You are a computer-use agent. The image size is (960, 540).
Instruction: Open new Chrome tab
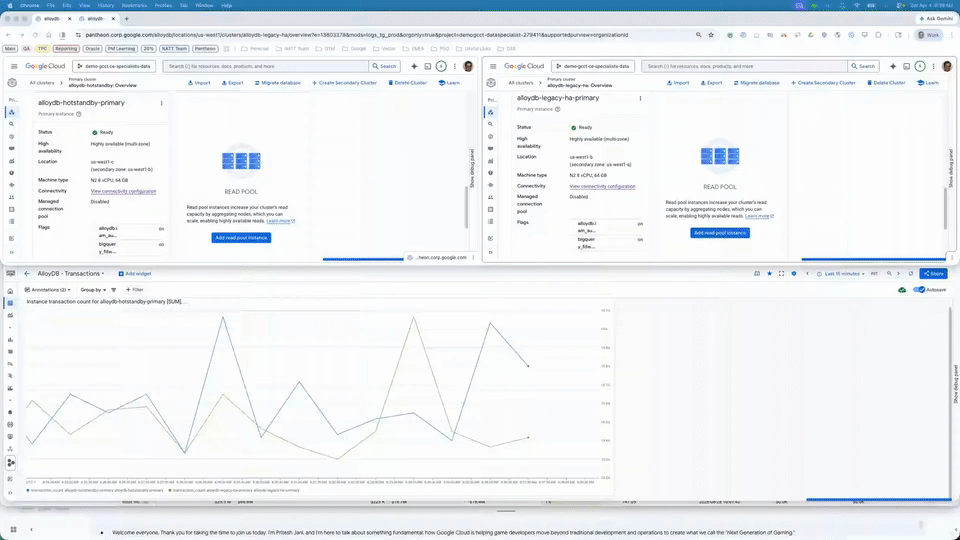pos(127,19)
